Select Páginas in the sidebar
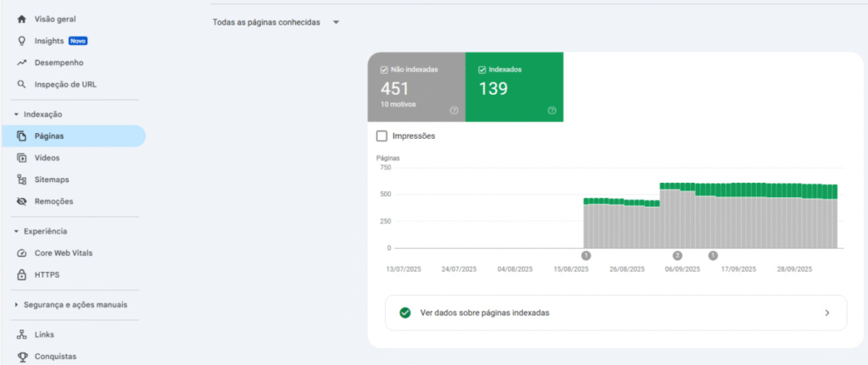This screenshot has width=868, height=365. (49, 135)
